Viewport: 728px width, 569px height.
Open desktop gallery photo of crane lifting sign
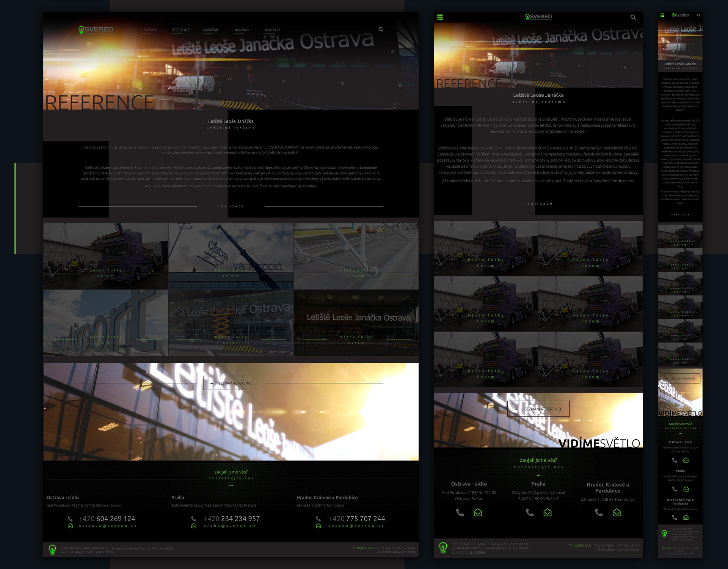click(231, 256)
